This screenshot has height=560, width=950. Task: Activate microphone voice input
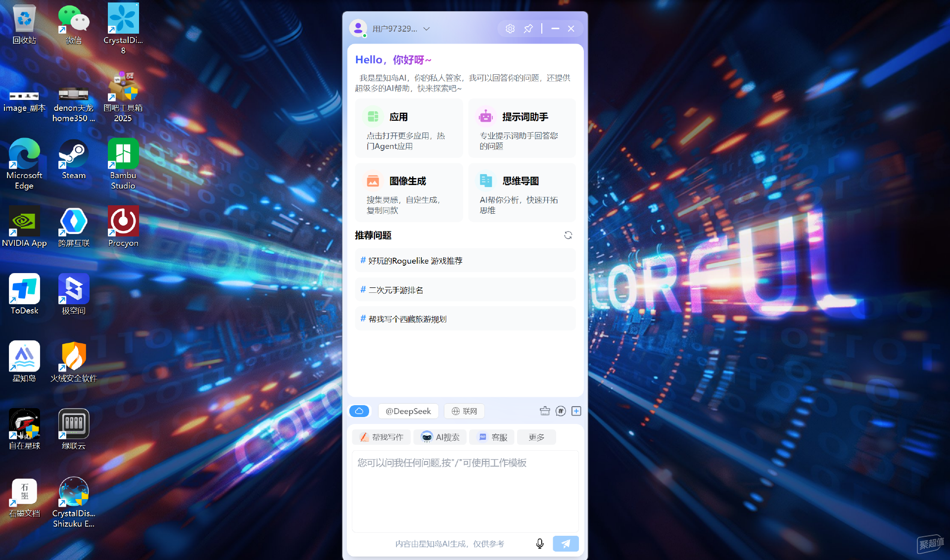tap(540, 544)
